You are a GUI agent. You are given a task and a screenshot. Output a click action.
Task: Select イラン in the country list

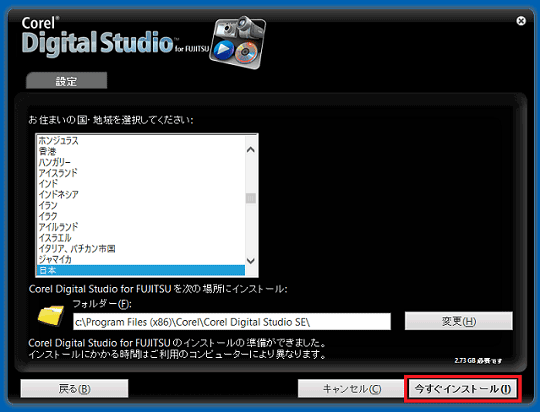(x=141, y=205)
